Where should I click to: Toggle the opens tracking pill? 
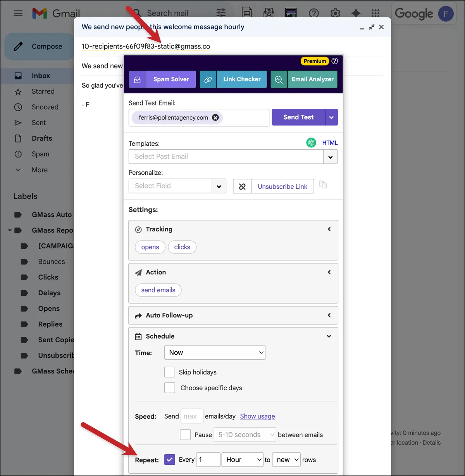tap(150, 247)
